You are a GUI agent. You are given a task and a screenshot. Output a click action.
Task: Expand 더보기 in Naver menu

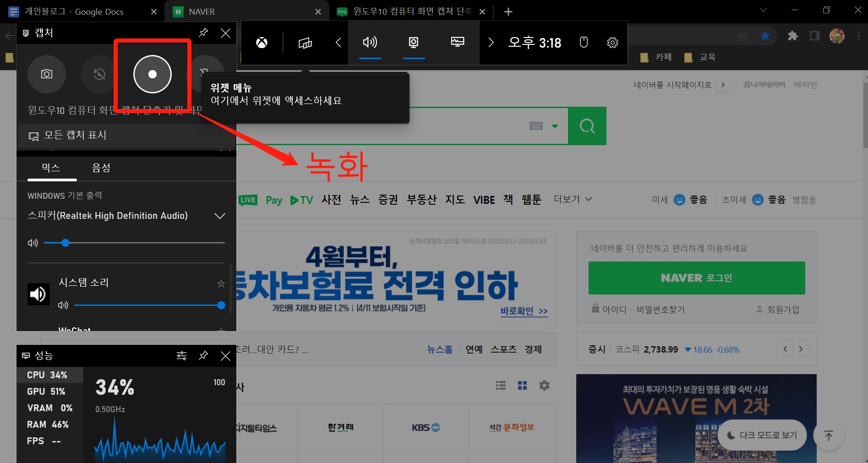pyautogui.click(x=573, y=199)
